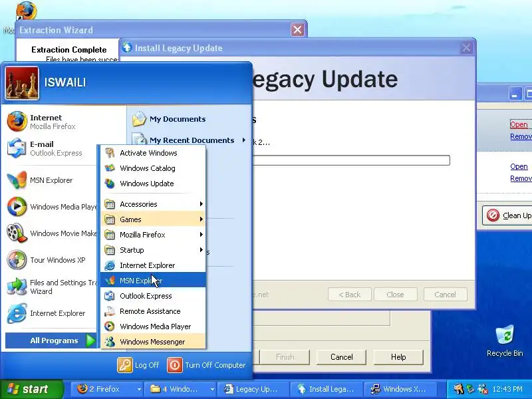This screenshot has width=532, height=399.
Task: Switch to Legacy Update taskbar item
Action: (254, 389)
